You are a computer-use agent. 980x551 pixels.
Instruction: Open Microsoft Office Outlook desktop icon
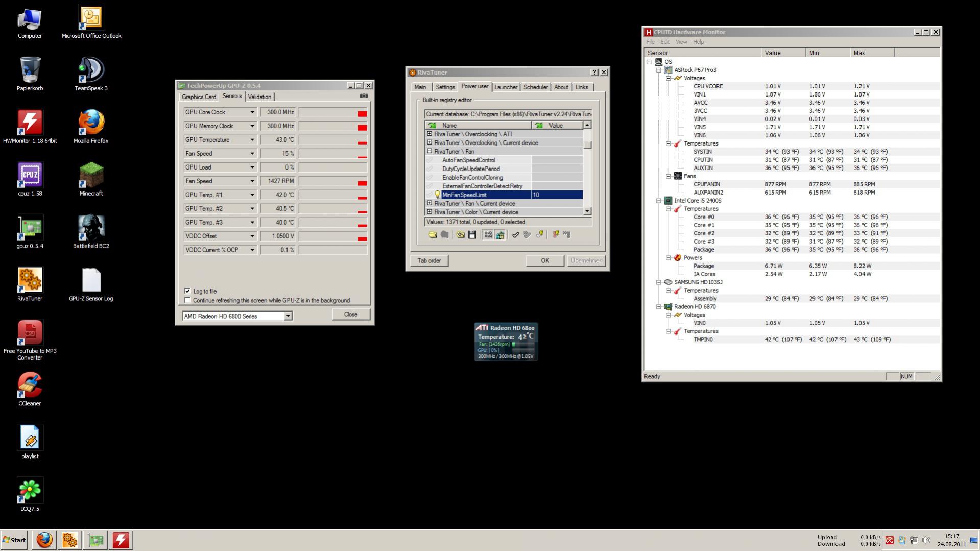[91, 21]
